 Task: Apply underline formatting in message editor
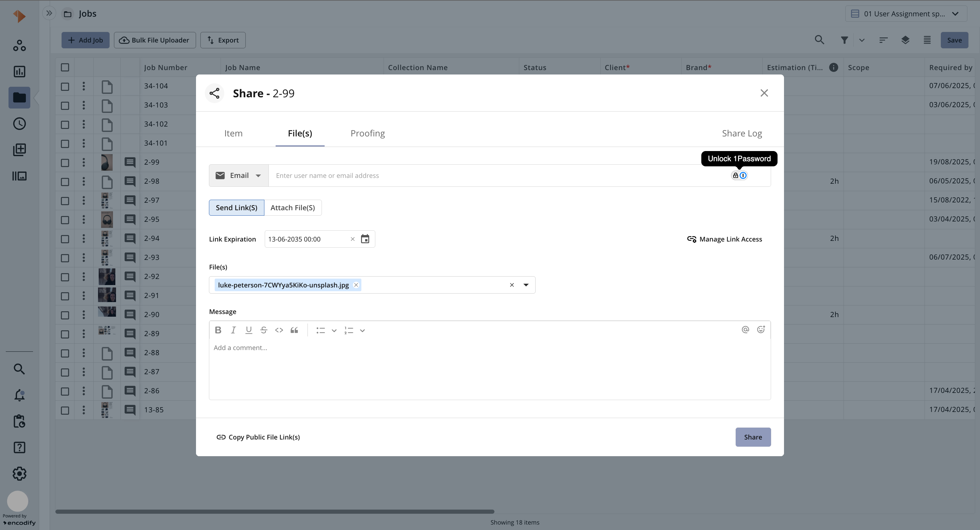pyautogui.click(x=248, y=330)
